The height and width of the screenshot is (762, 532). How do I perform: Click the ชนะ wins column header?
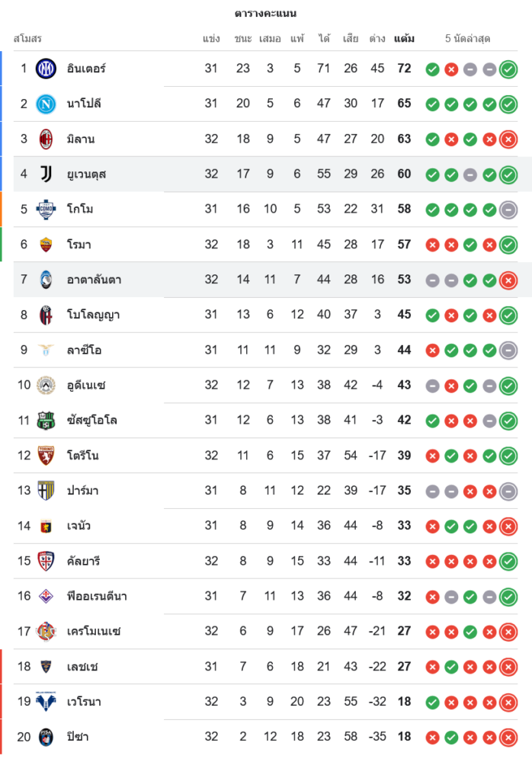click(243, 38)
